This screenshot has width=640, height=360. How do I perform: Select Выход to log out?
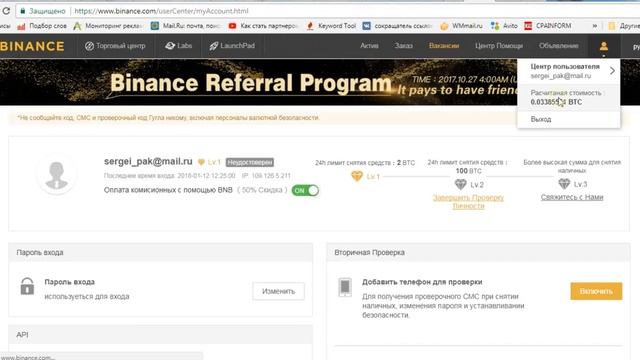tap(541, 119)
